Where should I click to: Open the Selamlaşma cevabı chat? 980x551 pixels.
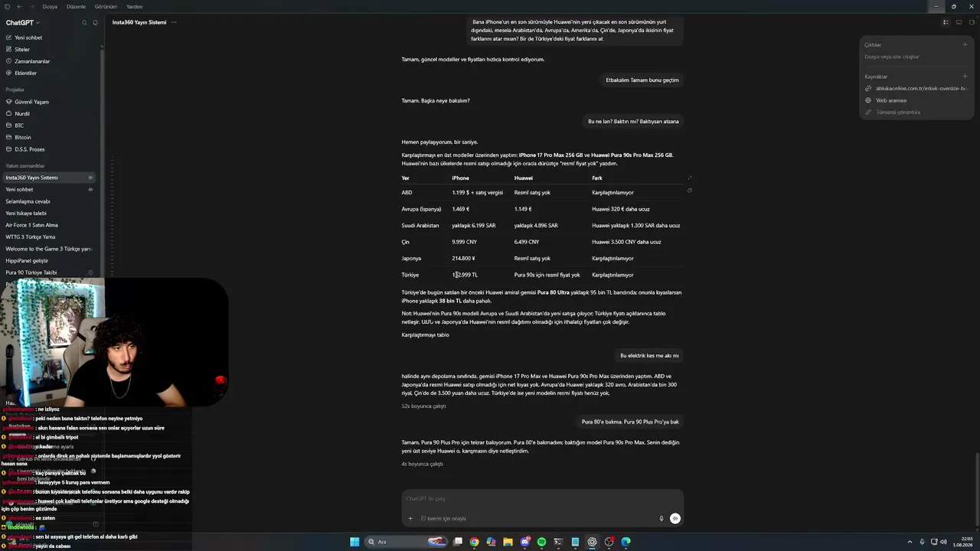pos(50,201)
